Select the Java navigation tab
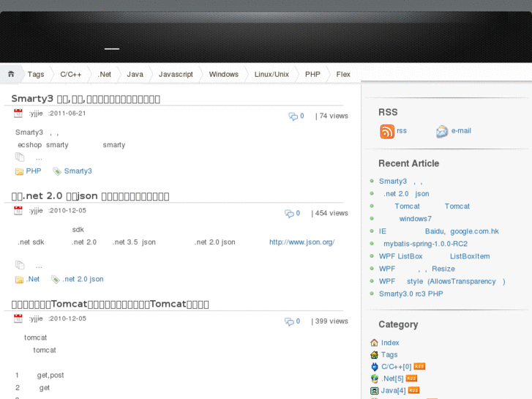 pos(135,75)
